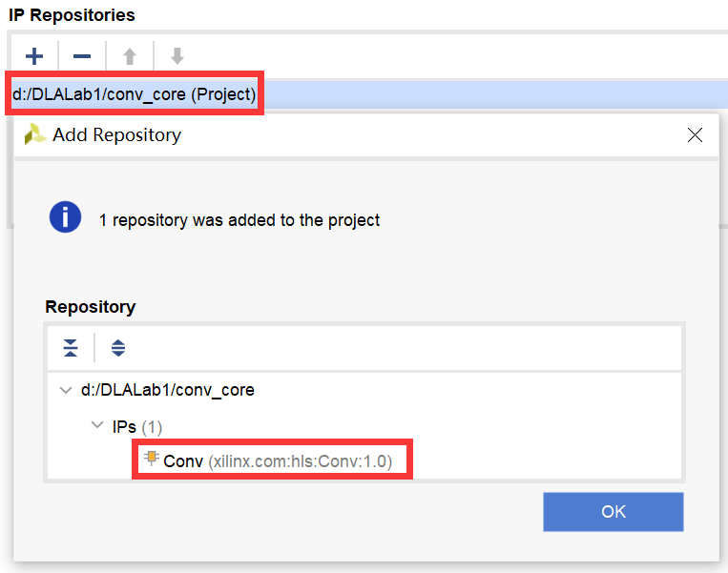Click the Conv IP component icon
Viewport: 728px width, 573px height.
151,460
